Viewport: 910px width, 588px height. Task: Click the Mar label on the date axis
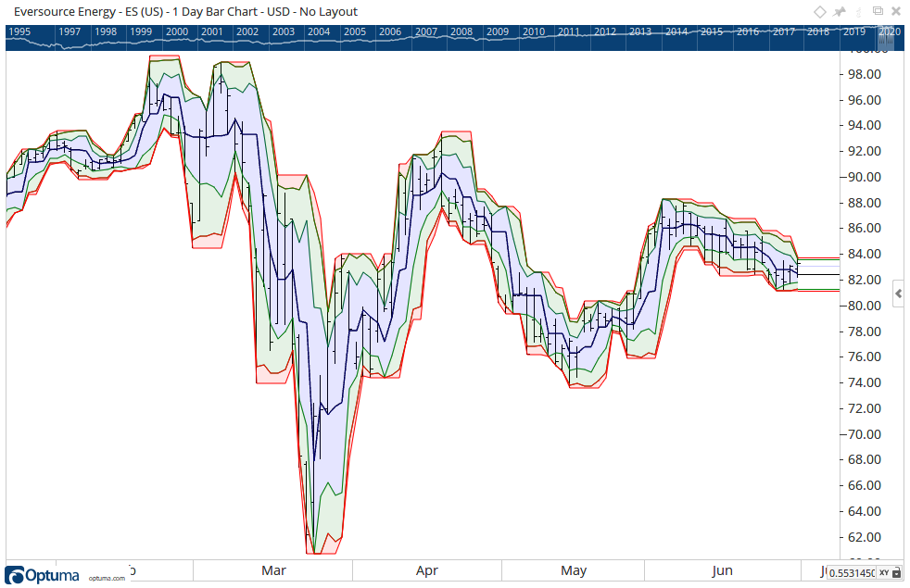(273, 570)
